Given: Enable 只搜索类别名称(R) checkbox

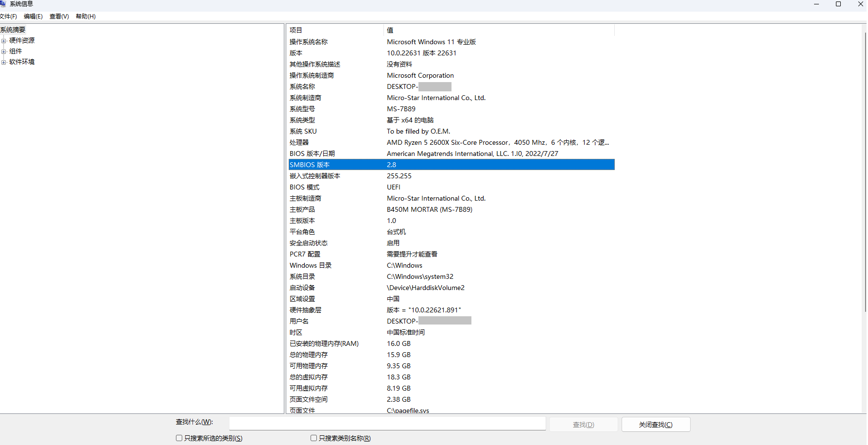Looking at the screenshot, I should pos(313,438).
